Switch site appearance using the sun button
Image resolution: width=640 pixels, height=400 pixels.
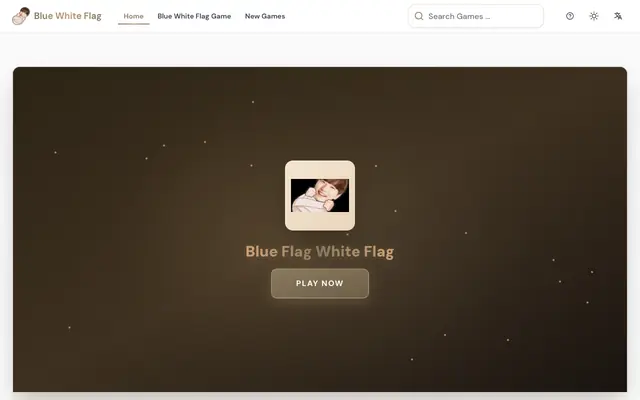click(x=594, y=16)
